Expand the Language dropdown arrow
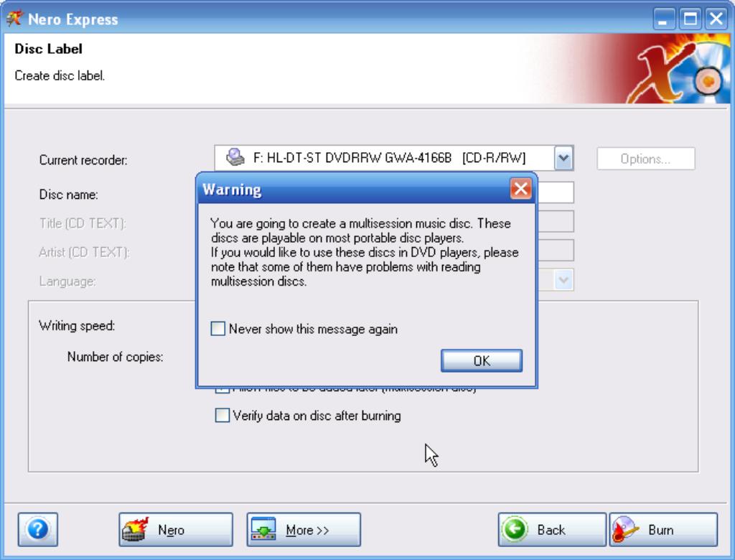This screenshot has height=560, width=735. click(x=564, y=281)
